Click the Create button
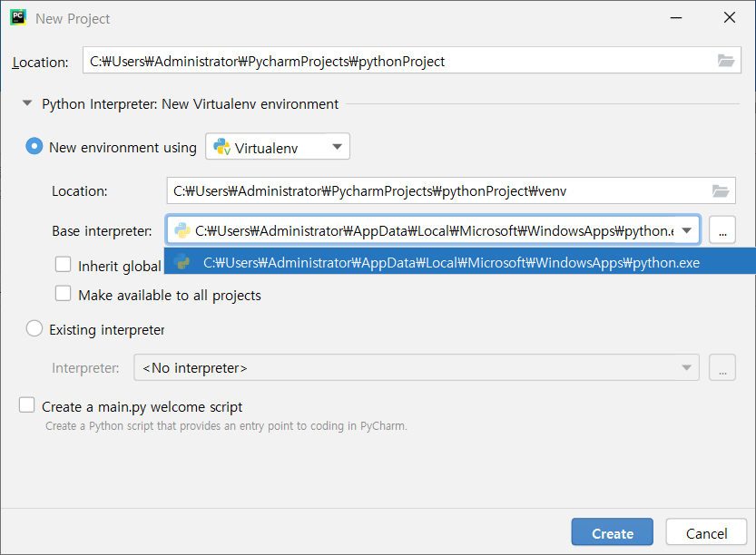This screenshot has width=756, height=555. pyautogui.click(x=613, y=531)
